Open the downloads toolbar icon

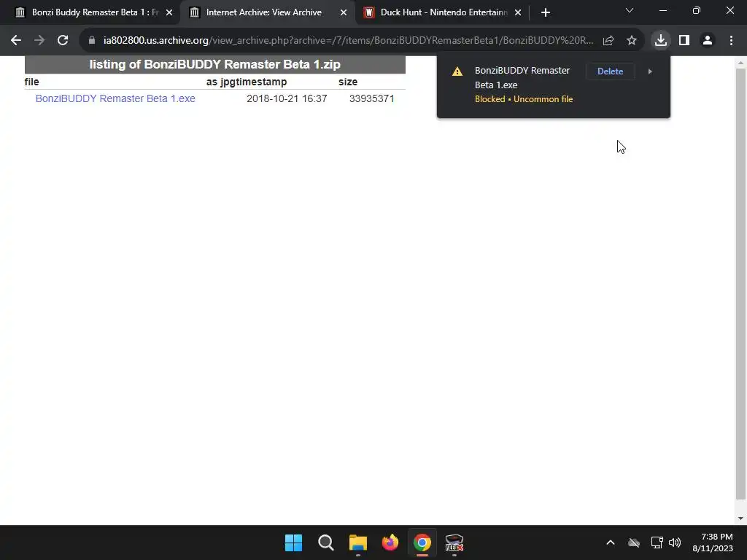pyautogui.click(x=660, y=41)
